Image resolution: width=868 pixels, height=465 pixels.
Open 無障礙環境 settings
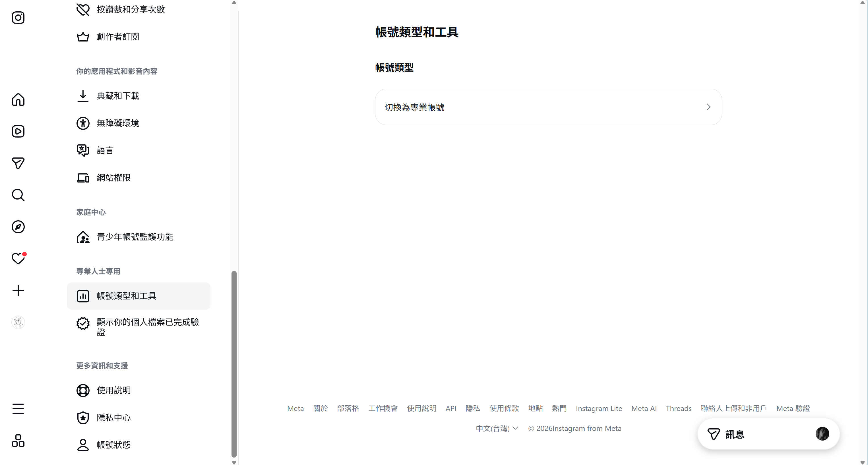pyautogui.click(x=139, y=123)
